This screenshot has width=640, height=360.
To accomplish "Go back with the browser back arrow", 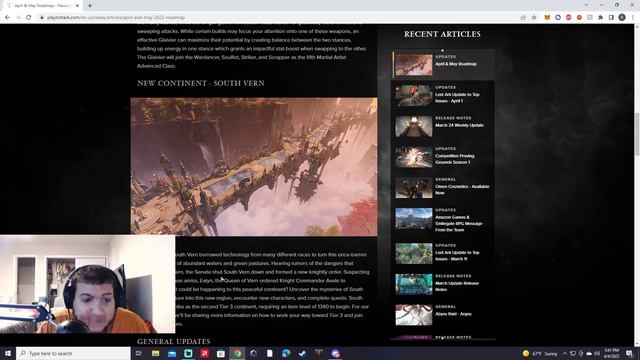I will coord(7,18).
